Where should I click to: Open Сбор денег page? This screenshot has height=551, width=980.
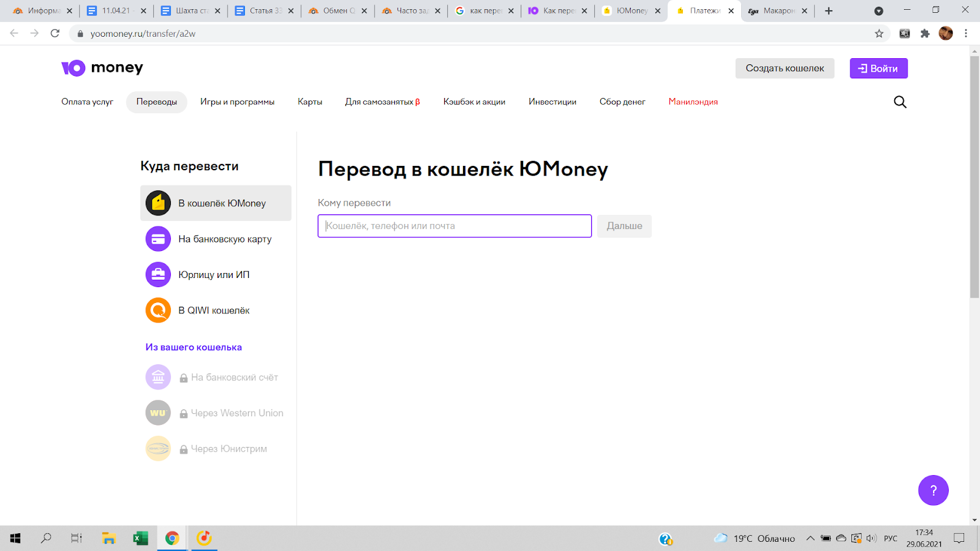click(x=622, y=102)
